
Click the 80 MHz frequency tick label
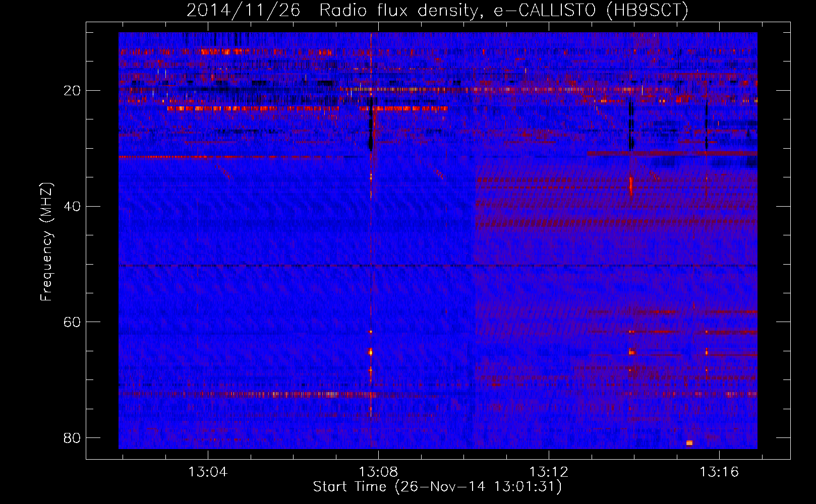(x=72, y=437)
